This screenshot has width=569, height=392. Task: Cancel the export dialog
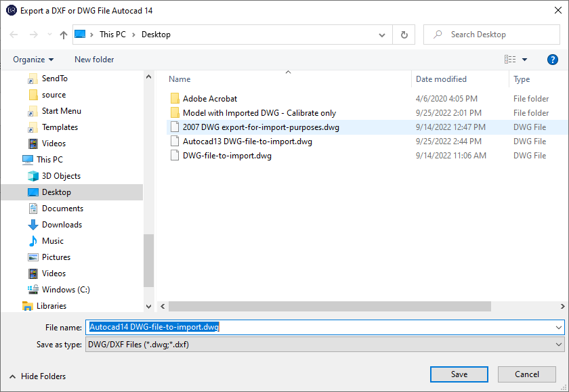click(x=526, y=374)
